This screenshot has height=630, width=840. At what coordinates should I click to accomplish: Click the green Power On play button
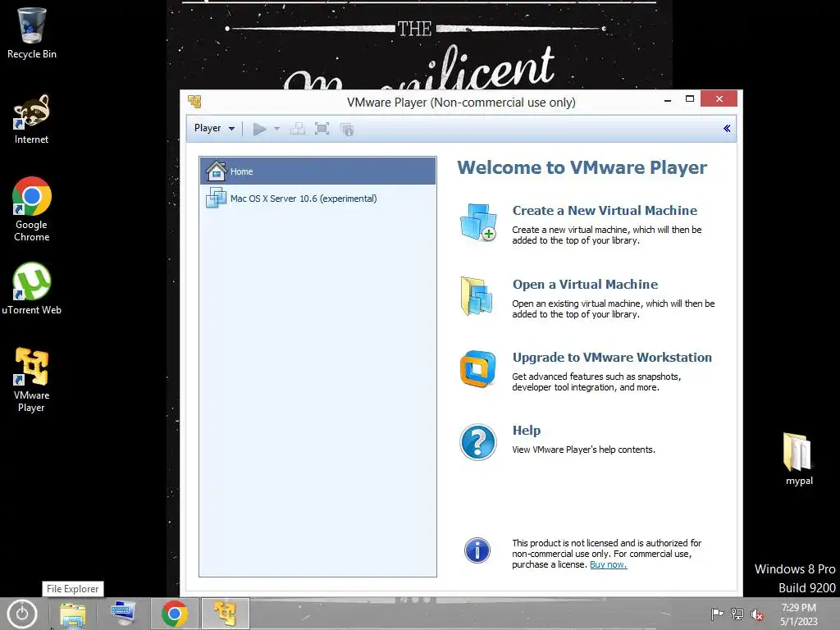coord(260,129)
